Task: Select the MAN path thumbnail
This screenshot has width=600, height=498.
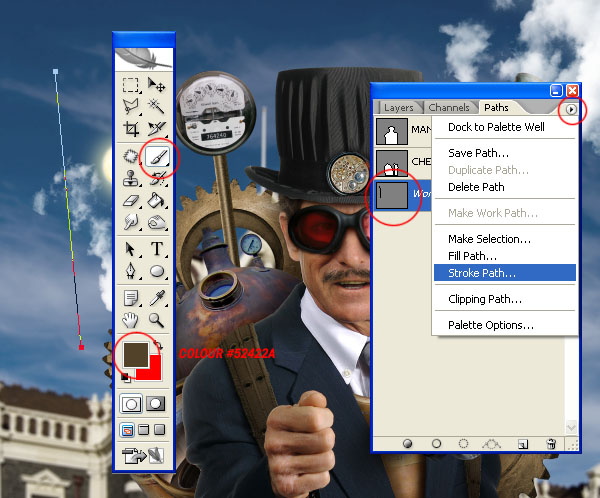Action: point(391,131)
